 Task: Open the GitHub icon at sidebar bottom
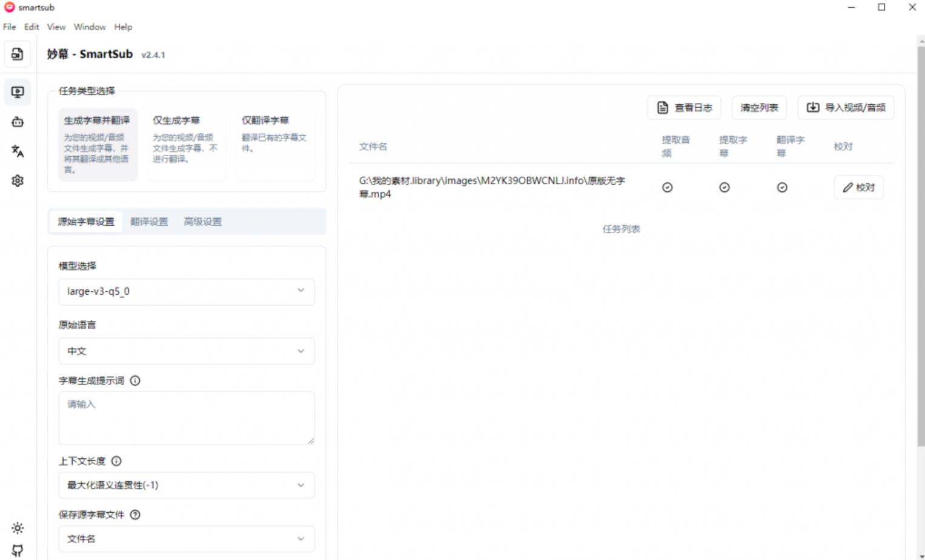[x=18, y=550]
